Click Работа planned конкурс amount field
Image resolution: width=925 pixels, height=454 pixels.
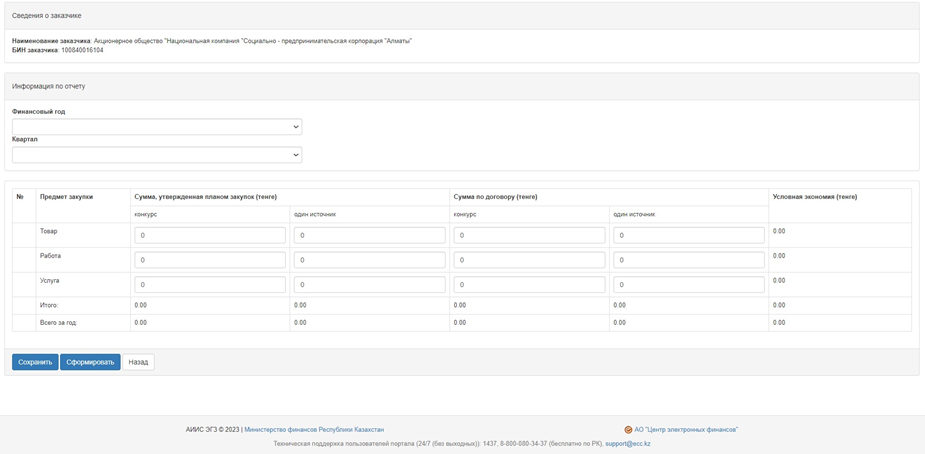pos(210,260)
